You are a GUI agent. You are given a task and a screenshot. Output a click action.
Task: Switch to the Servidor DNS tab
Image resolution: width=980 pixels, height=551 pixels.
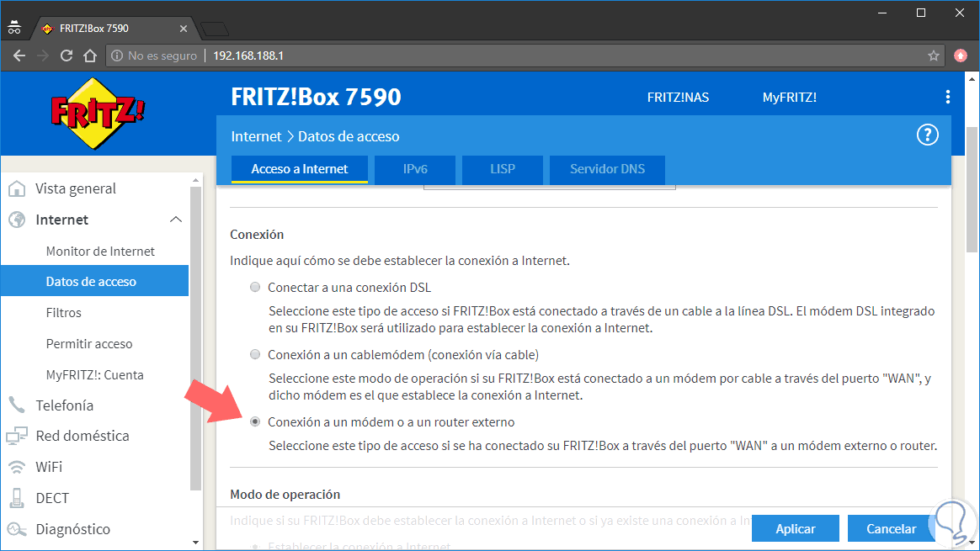click(607, 169)
